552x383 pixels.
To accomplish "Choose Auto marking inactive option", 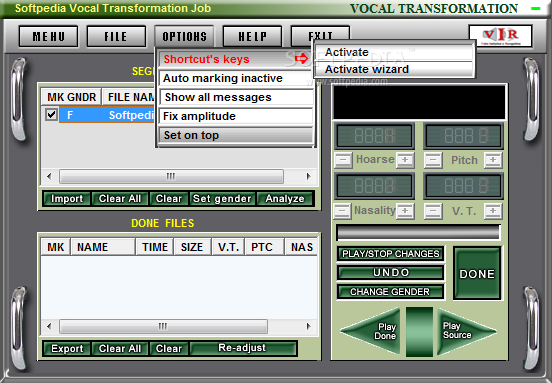I will tap(236, 78).
